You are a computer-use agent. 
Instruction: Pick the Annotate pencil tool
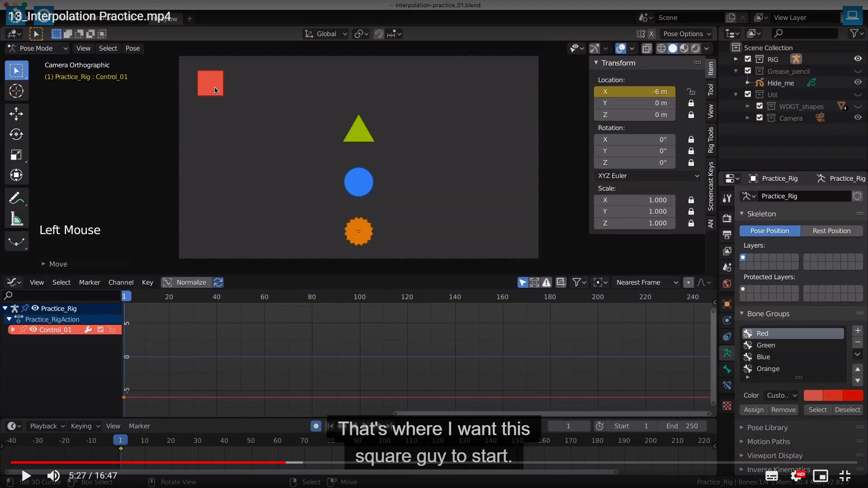(x=16, y=198)
